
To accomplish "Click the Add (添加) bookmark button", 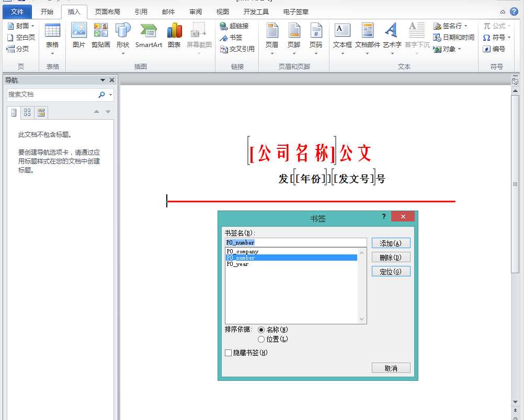I will [x=391, y=243].
